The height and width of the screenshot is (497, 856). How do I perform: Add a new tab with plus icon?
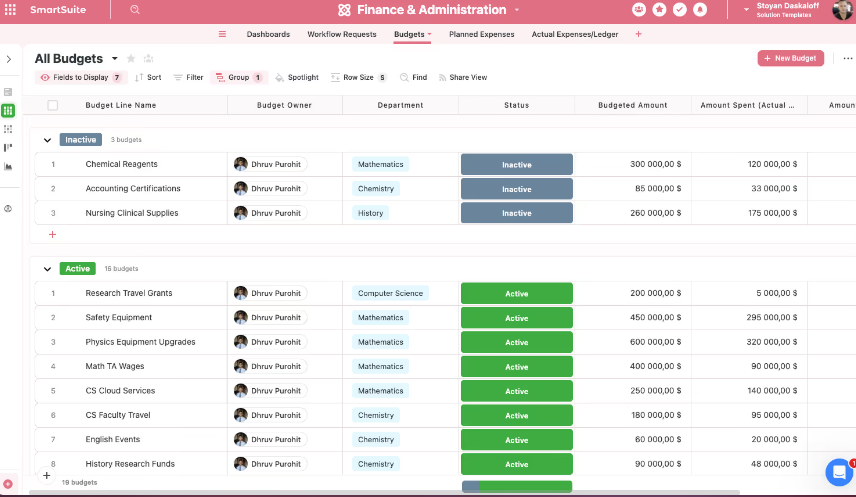coord(638,34)
